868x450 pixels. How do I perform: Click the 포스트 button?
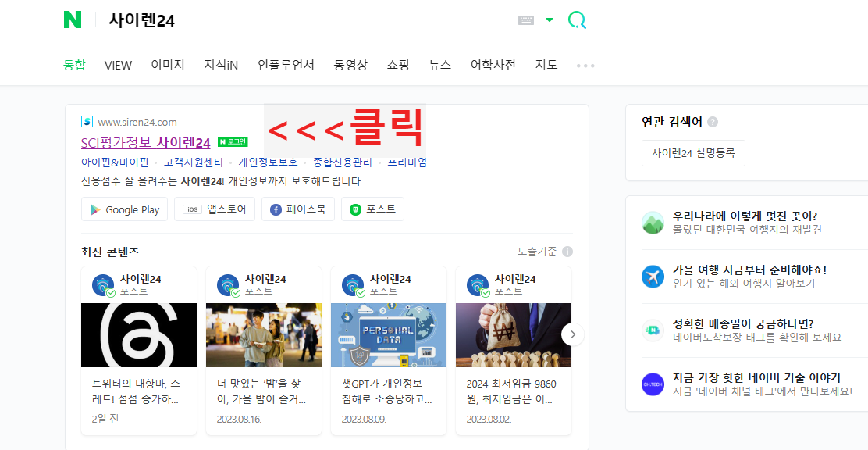click(x=372, y=209)
